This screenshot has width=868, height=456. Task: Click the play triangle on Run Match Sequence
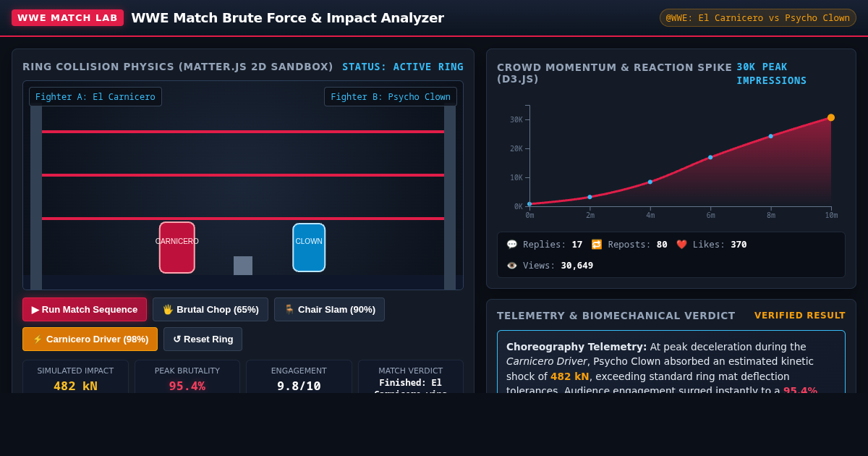(35, 310)
